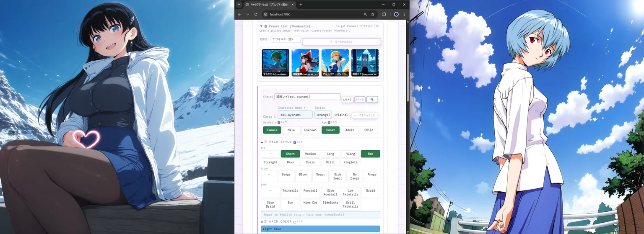Go back using the browser back arrow

239,14
